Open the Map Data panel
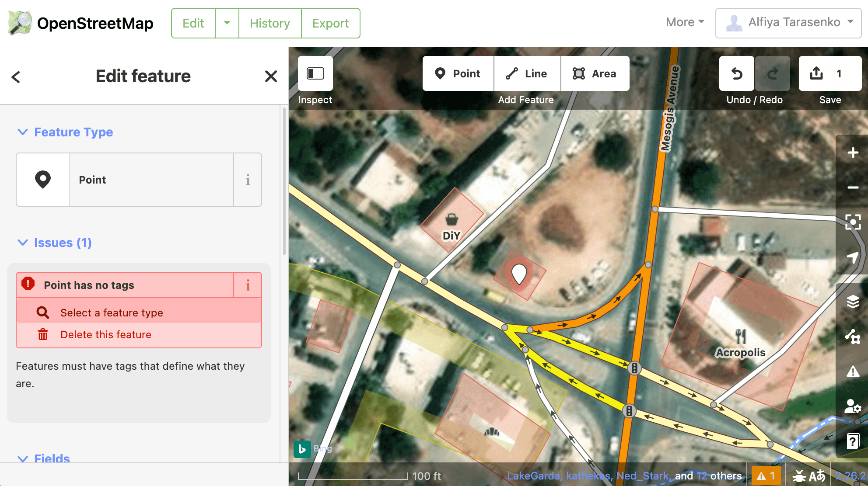 [x=852, y=337]
